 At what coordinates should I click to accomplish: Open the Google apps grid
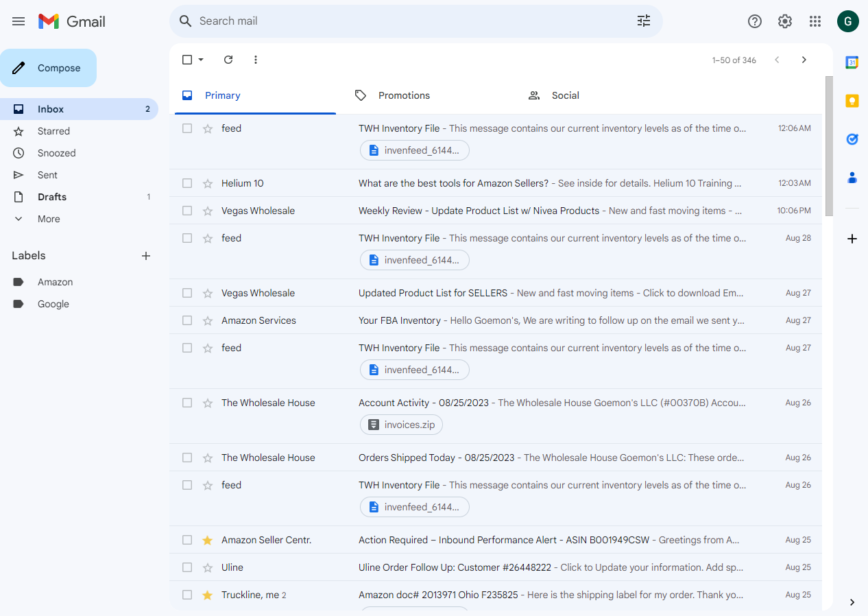pos(815,21)
